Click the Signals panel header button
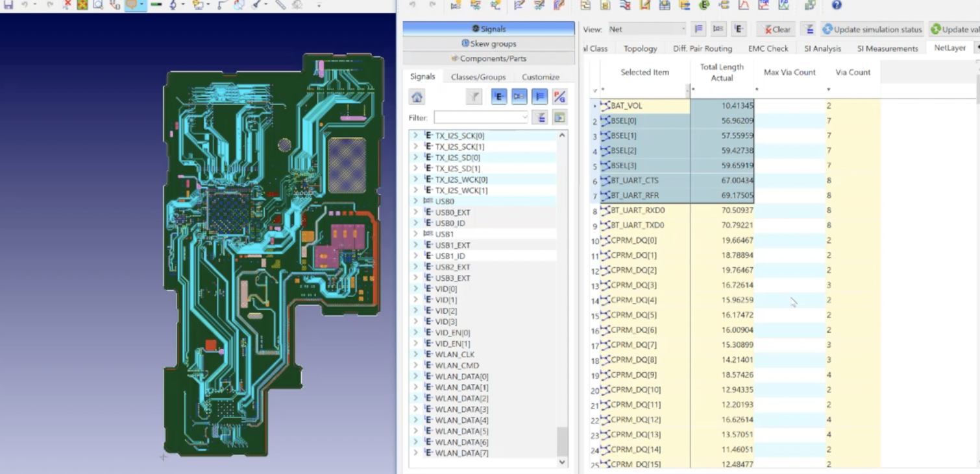This screenshot has height=474, width=980. 489,29
